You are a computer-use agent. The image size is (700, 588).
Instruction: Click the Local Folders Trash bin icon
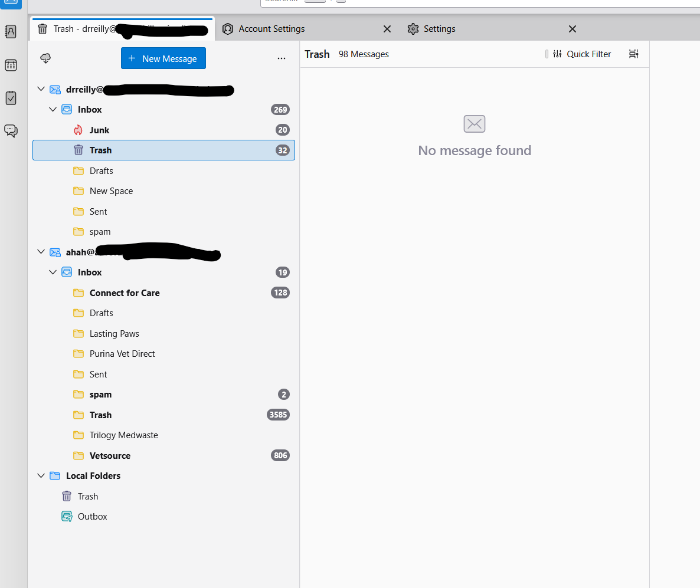[67, 496]
